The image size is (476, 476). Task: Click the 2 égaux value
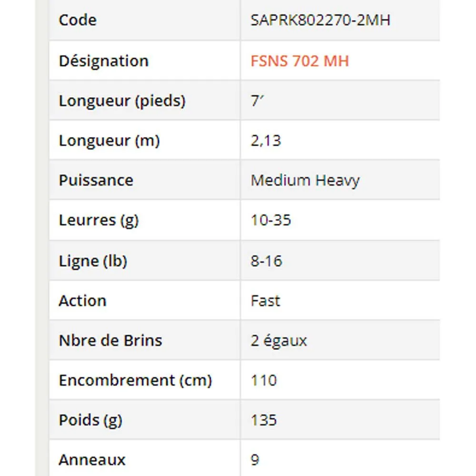pyautogui.click(x=278, y=341)
